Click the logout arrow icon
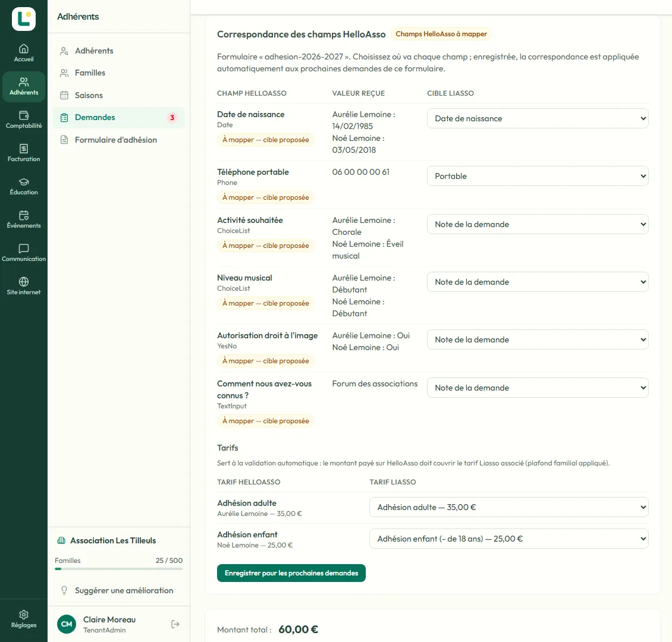 [x=175, y=624]
